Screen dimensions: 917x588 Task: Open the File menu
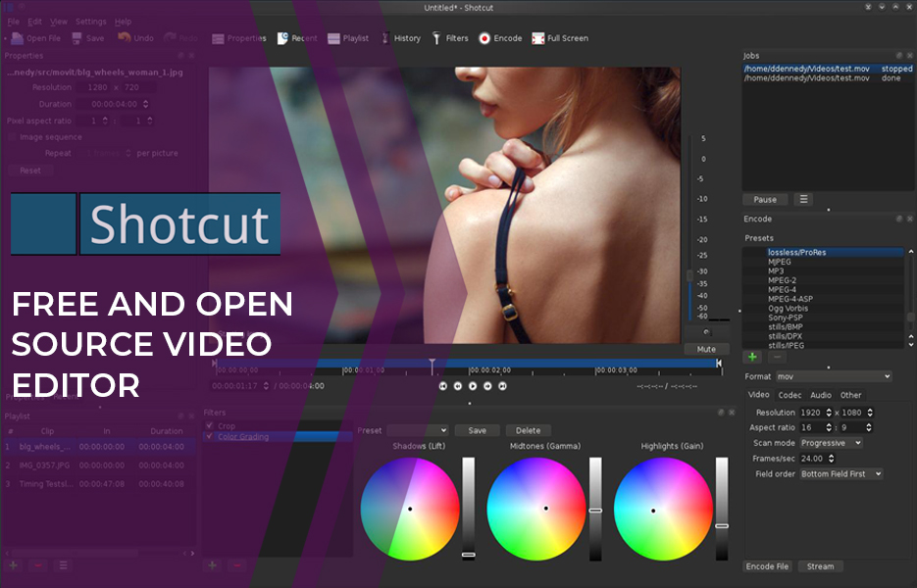coord(14,22)
